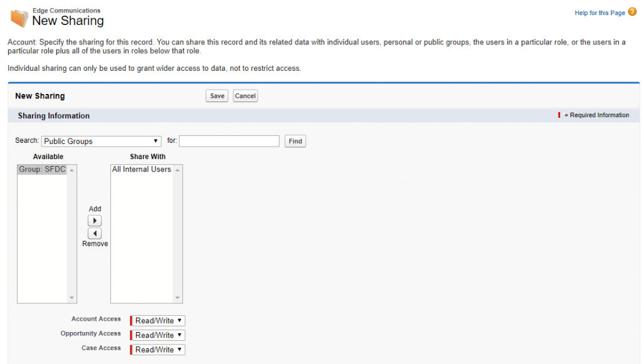
Task: Click the down scroll arrow of Available list
Action: coord(71,296)
